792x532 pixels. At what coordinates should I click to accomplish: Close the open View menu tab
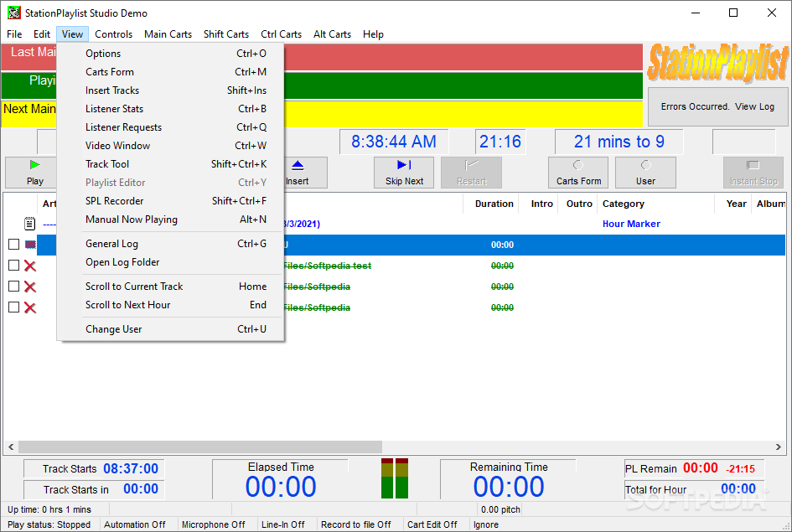pyautogui.click(x=72, y=34)
